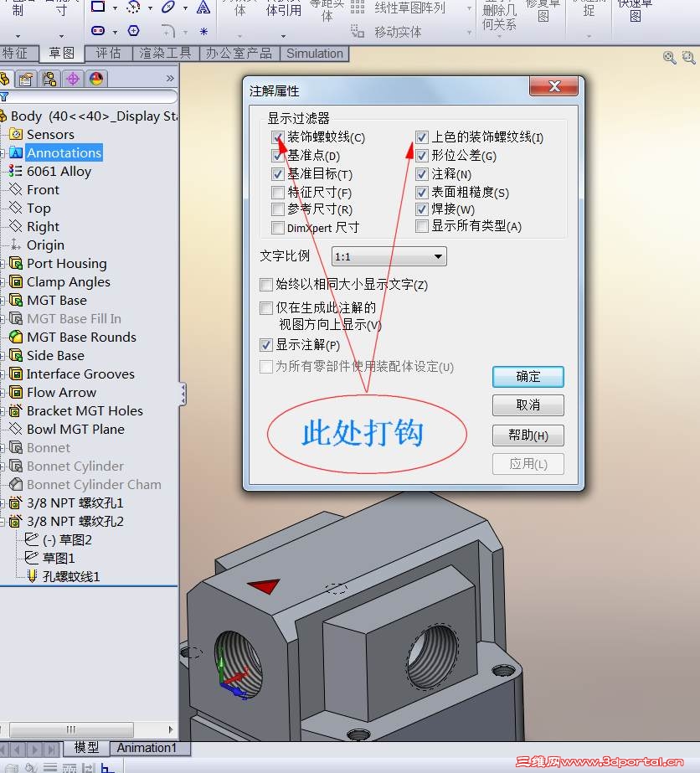Click the 确定 button
The width and height of the screenshot is (700, 773).
click(528, 377)
